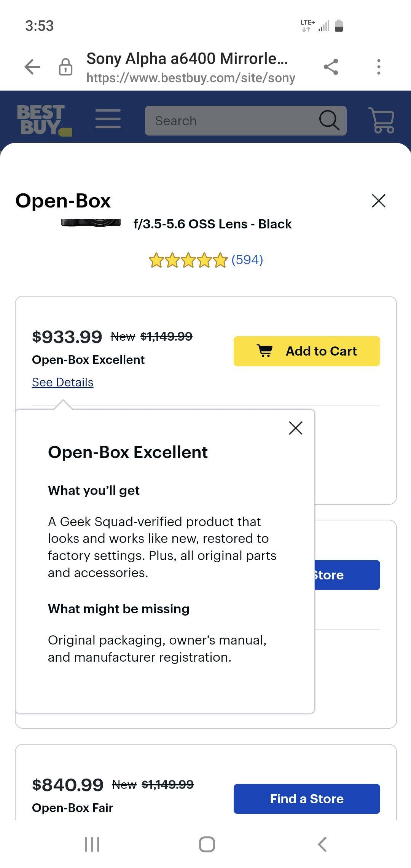Add Open-Box Excellent item to cart
This screenshot has height=868, width=411.
click(307, 351)
